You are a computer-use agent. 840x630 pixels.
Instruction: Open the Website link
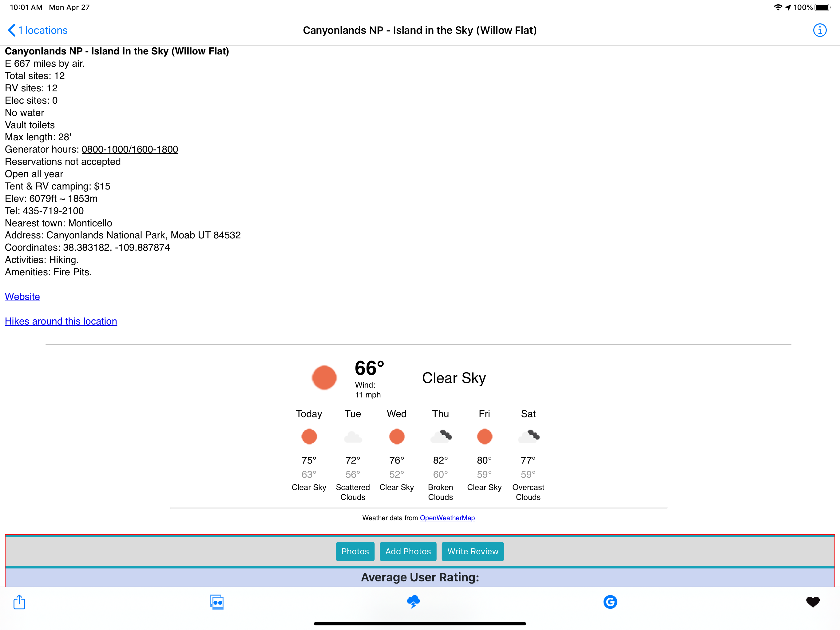pyautogui.click(x=22, y=297)
